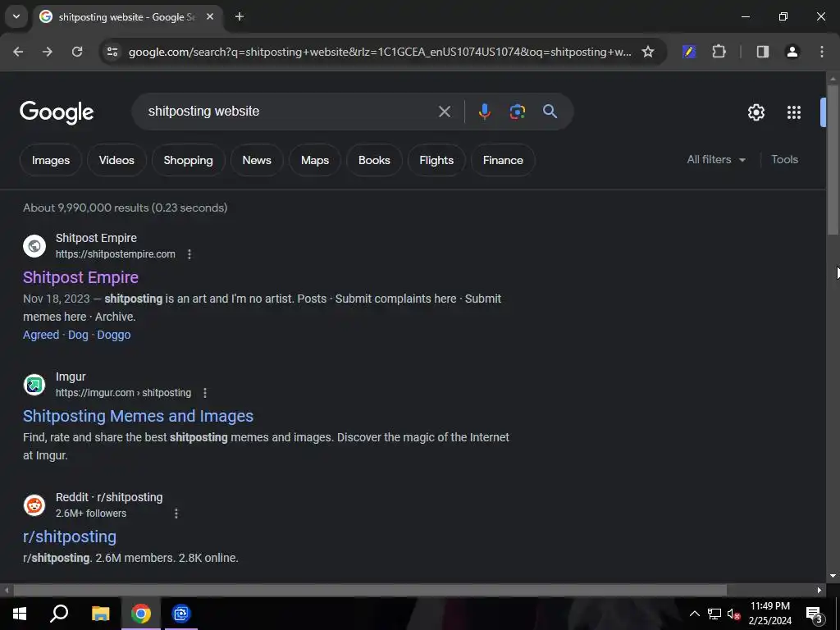Click the Google logo

click(x=57, y=112)
